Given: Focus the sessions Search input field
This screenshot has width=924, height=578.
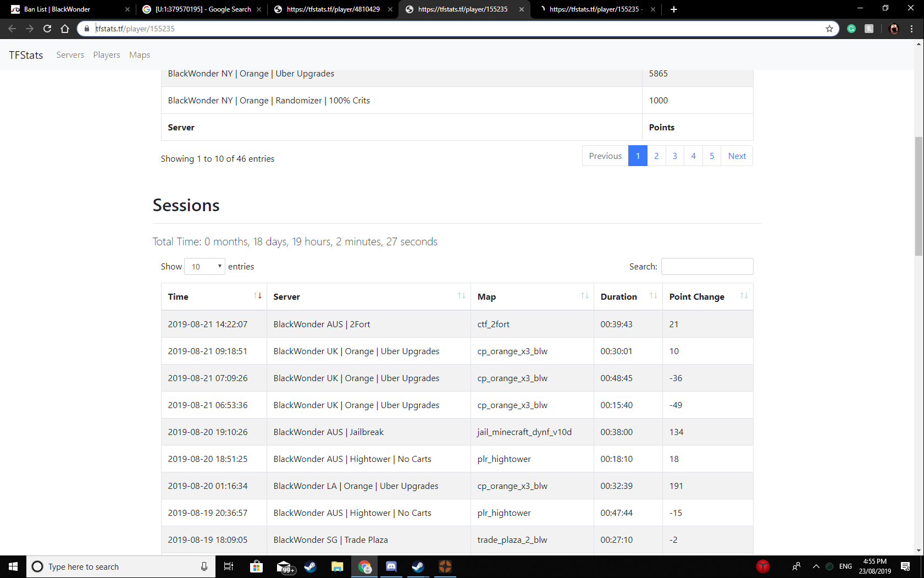Looking at the screenshot, I should point(707,267).
